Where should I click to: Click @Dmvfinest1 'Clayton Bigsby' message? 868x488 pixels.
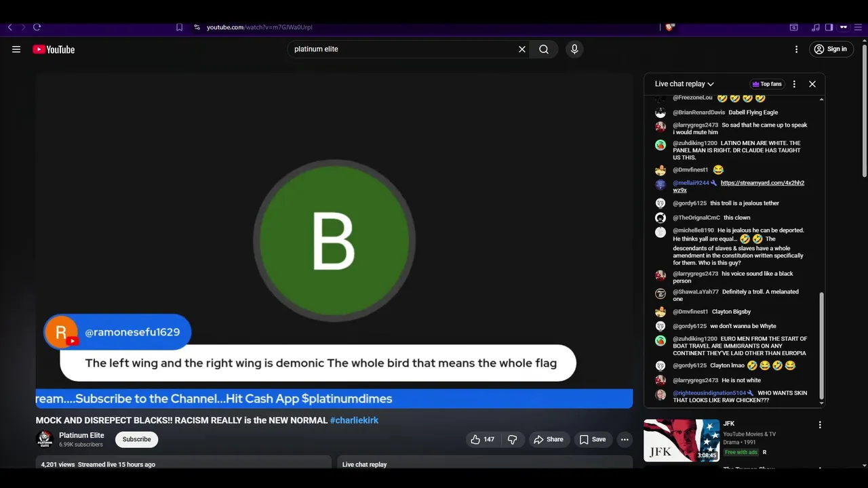[731, 312]
